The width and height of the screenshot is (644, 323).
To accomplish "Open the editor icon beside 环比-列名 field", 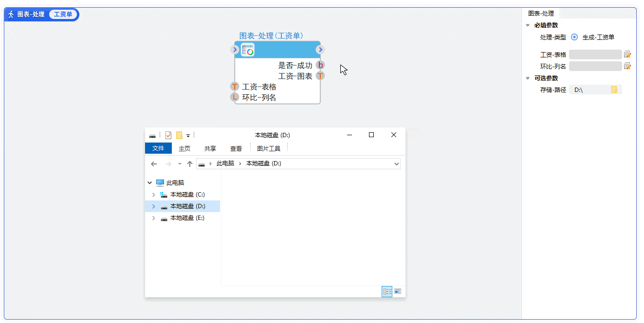I will click(627, 66).
